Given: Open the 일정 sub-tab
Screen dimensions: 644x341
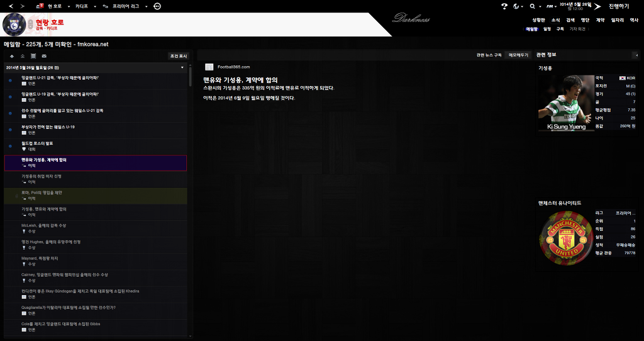Looking at the screenshot, I should tap(547, 29).
